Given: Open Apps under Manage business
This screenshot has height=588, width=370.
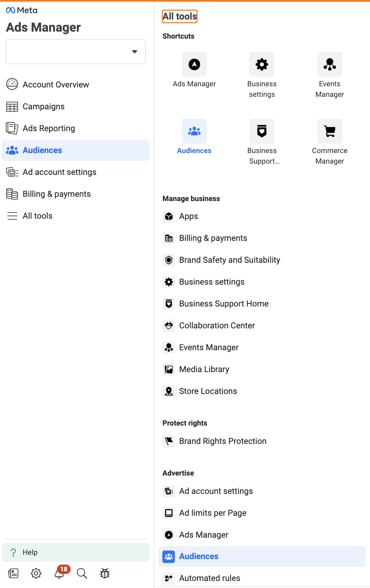Looking at the screenshot, I should [x=262, y=216].
